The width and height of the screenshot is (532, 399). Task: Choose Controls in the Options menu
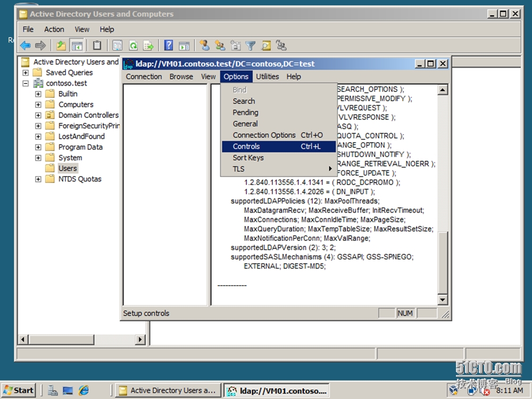[x=279, y=146]
